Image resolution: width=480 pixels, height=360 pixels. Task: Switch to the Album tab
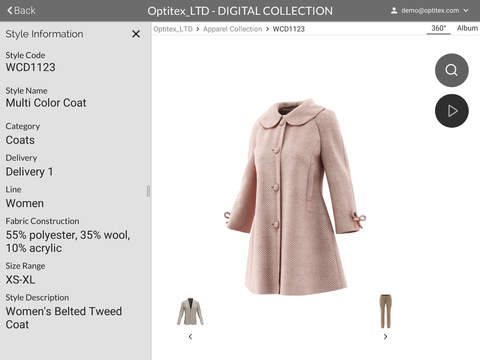467,28
